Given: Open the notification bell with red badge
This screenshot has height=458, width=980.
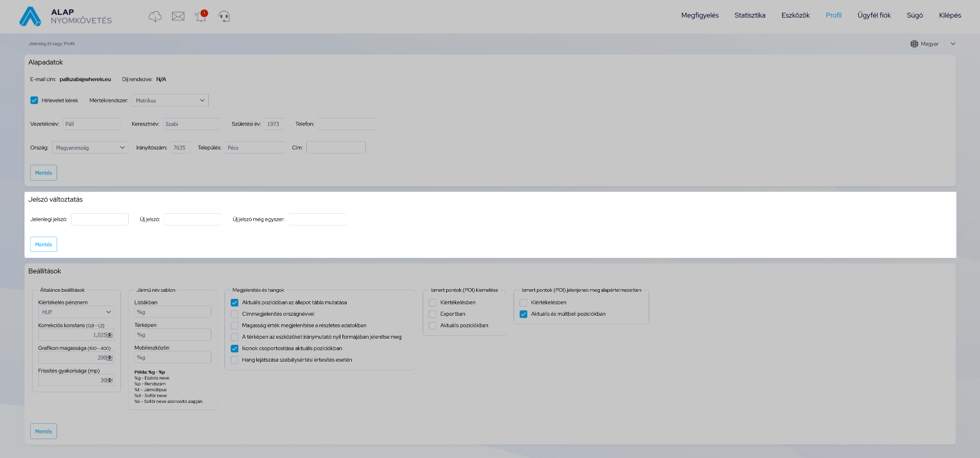Looking at the screenshot, I should click(201, 16).
